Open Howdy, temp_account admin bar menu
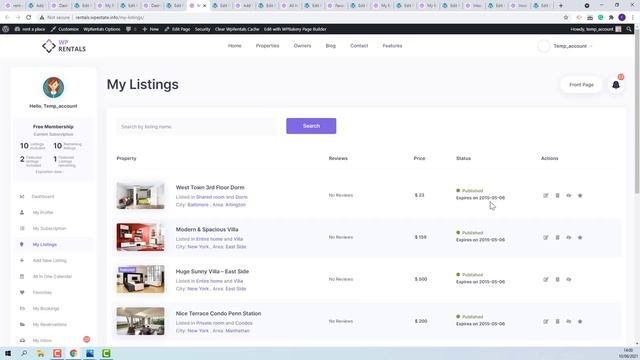 click(x=596, y=29)
